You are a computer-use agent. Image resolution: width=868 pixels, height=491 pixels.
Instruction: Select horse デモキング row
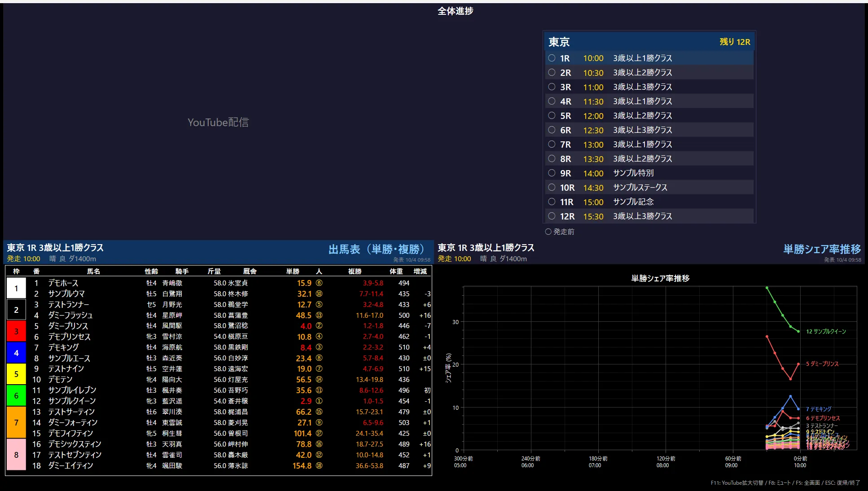229,347
